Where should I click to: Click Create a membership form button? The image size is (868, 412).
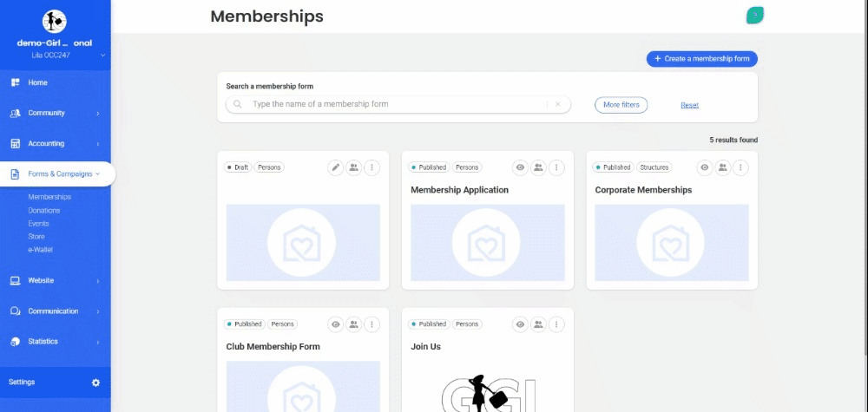click(x=701, y=59)
